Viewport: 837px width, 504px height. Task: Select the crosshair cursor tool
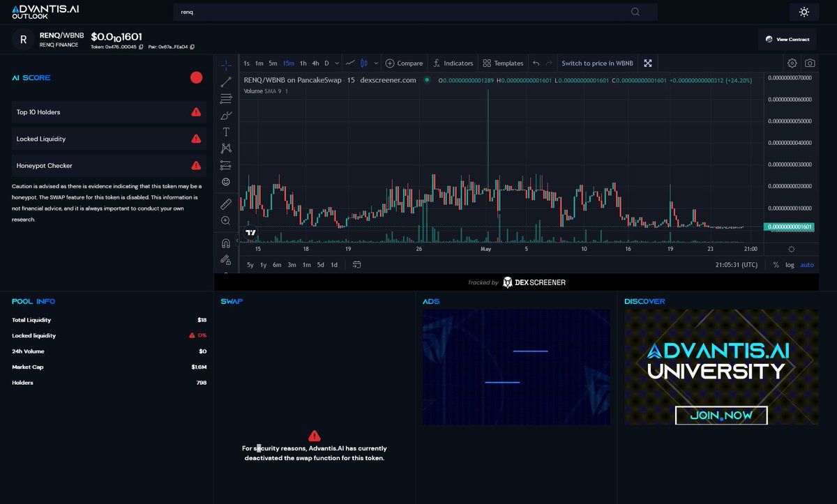225,64
